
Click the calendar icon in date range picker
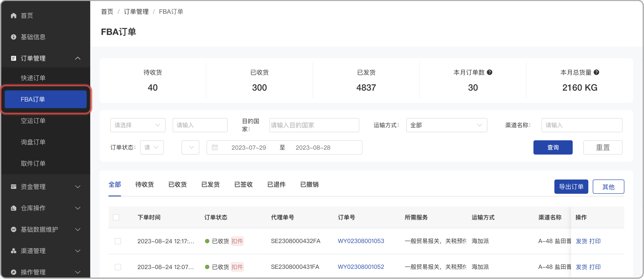point(215,147)
